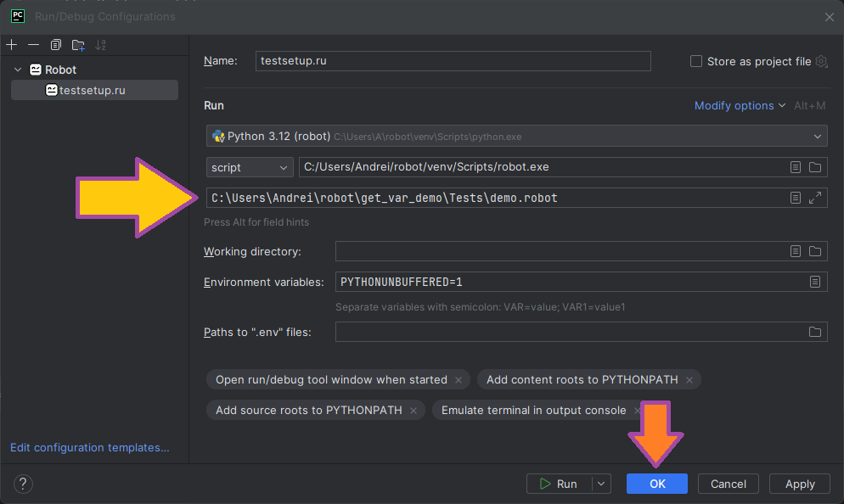Viewport: 844px width, 504px height.
Task: Confirm with the OK button
Action: [657, 484]
